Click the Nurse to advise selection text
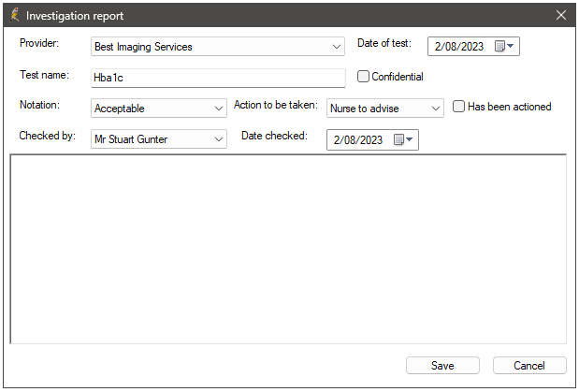 click(x=365, y=109)
